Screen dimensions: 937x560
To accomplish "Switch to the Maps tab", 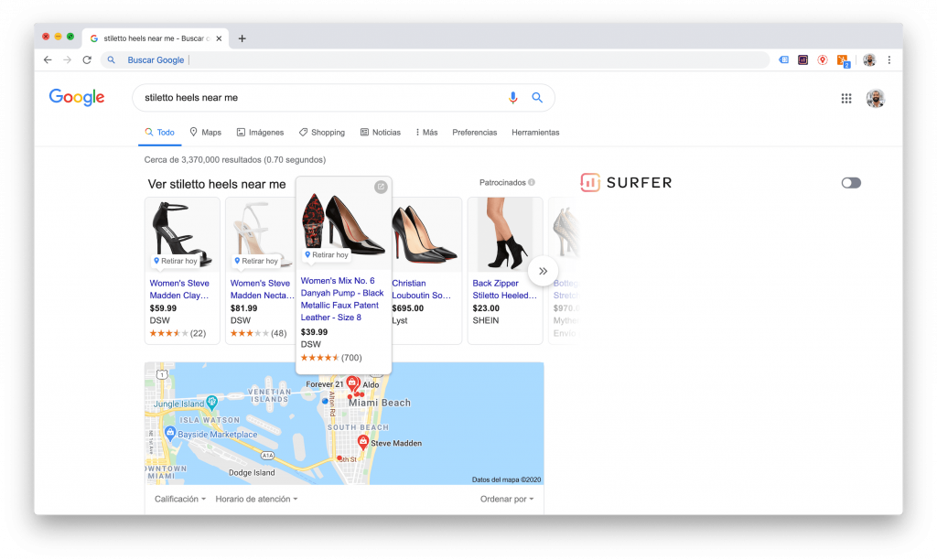I will pyautogui.click(x=206, y=132).
